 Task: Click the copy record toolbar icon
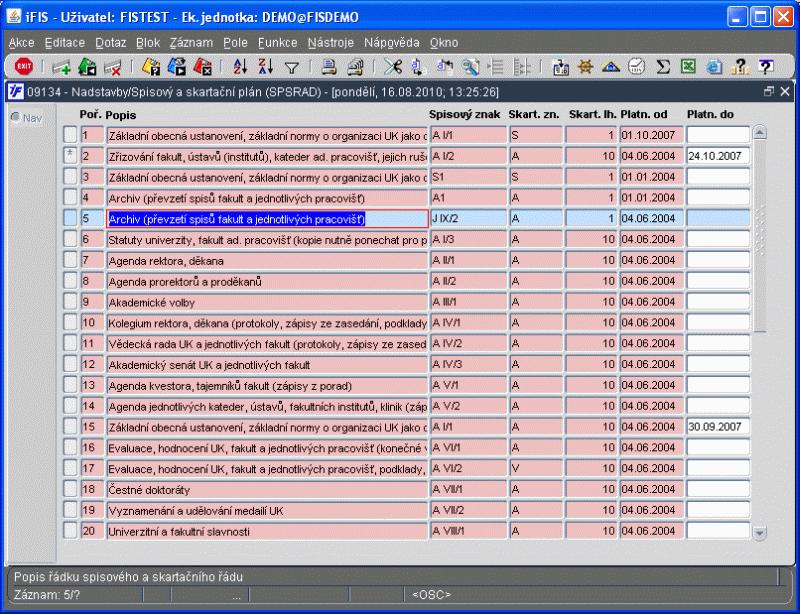[87, 66]
